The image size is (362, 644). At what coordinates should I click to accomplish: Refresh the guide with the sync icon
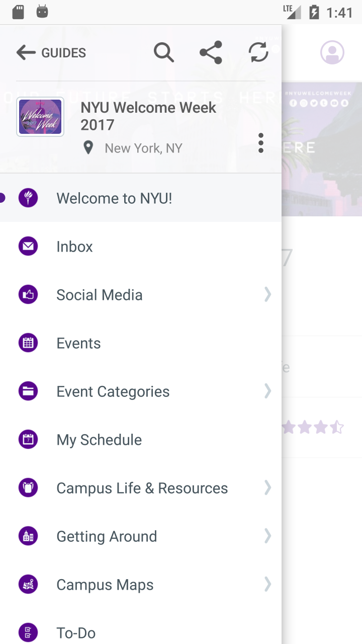(x=258, y=52)
